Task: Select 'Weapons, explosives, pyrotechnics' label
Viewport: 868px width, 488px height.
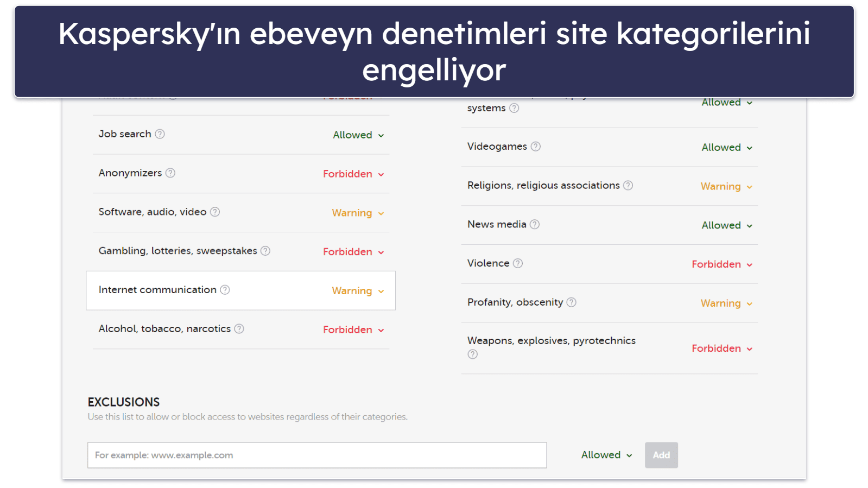Action: (x=552, y=341)
